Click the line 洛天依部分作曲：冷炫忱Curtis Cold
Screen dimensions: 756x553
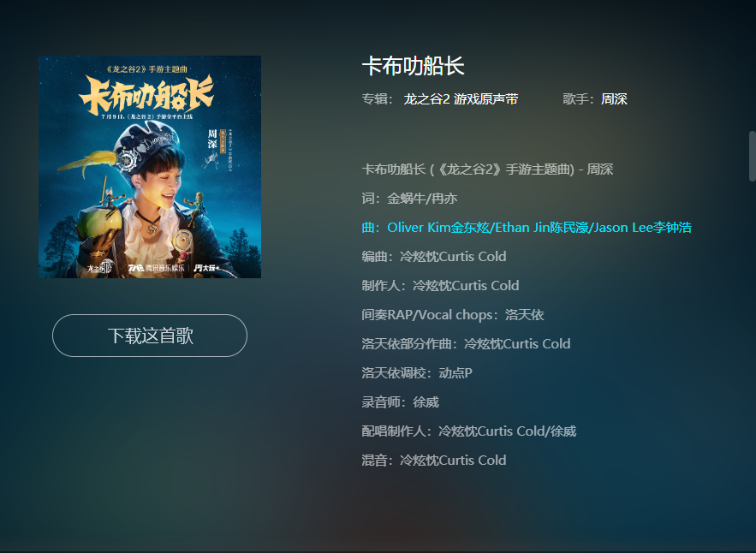pos(467,344)
